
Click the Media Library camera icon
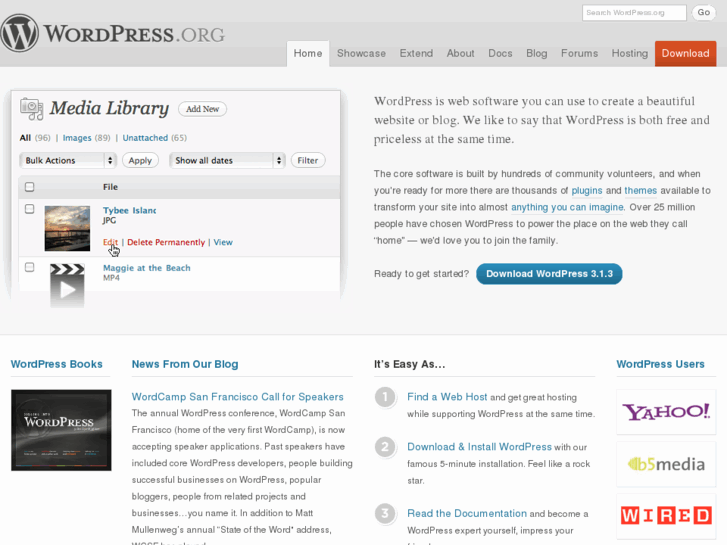click(x=32, y=109)
